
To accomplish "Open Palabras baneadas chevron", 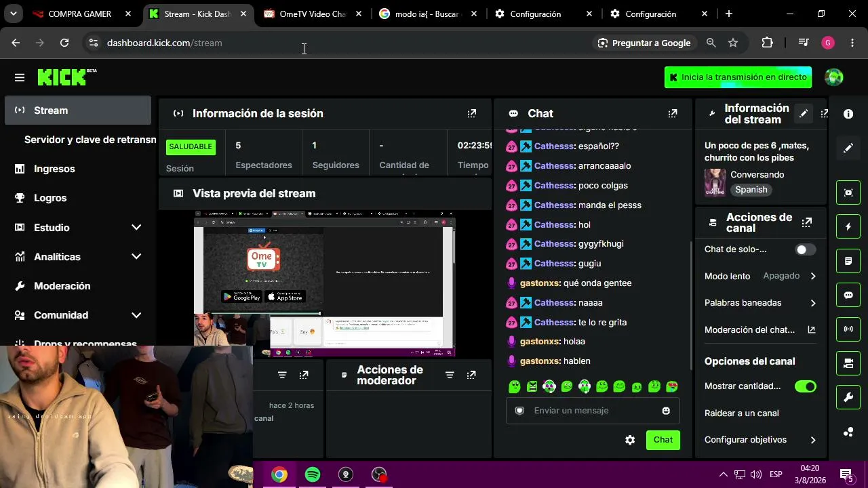I will tap(813, 303).
